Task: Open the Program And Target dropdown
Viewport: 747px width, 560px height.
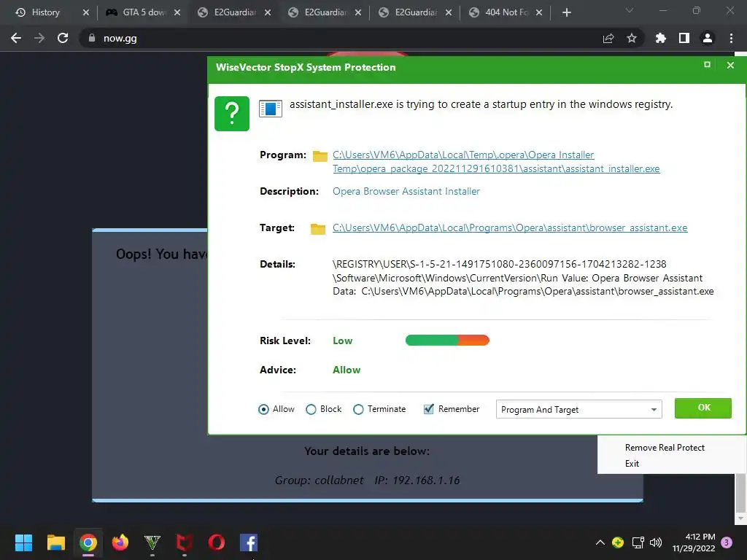Action: coord(578,410)
